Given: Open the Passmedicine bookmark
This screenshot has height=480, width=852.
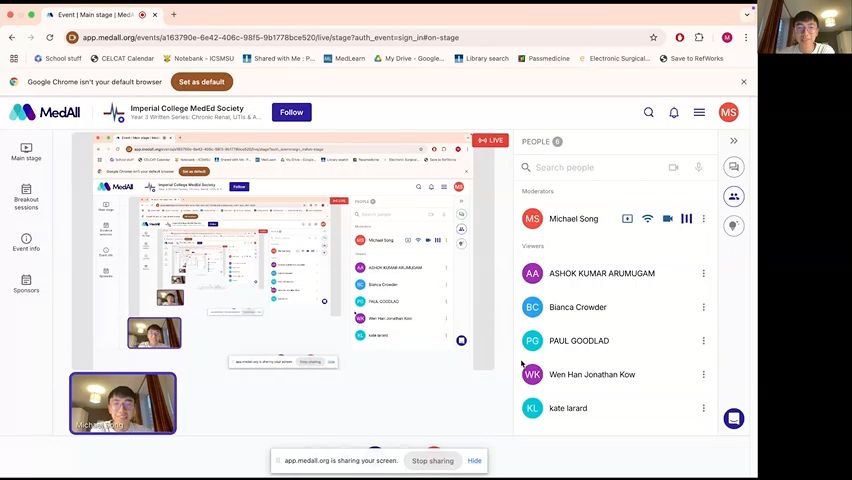Looking at the screenshot, I should [543, 58].
